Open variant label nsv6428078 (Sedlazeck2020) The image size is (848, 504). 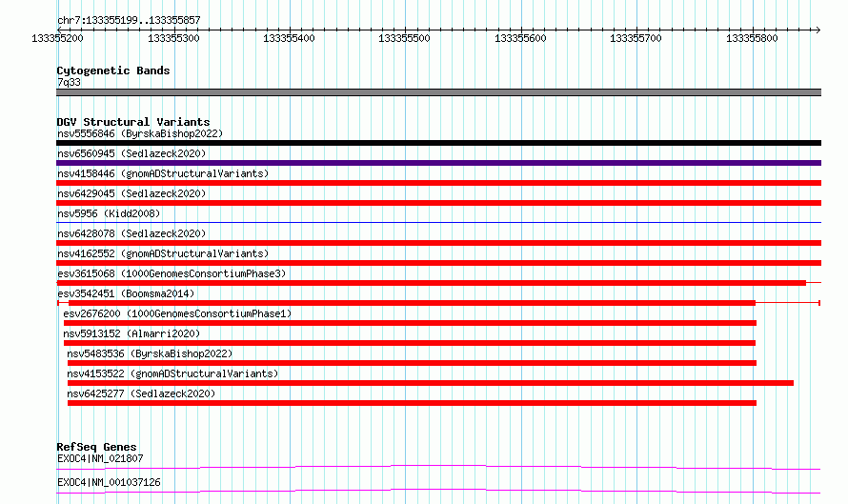coord(131,233)
